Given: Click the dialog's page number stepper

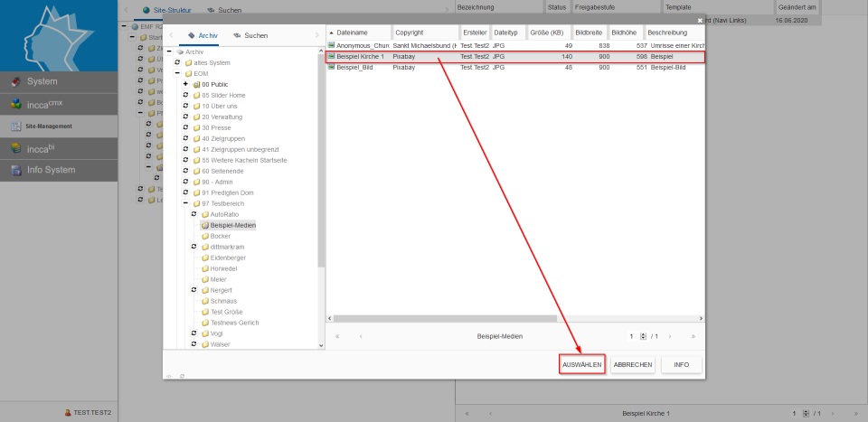Looking at the screenshot, I should 643,336.
